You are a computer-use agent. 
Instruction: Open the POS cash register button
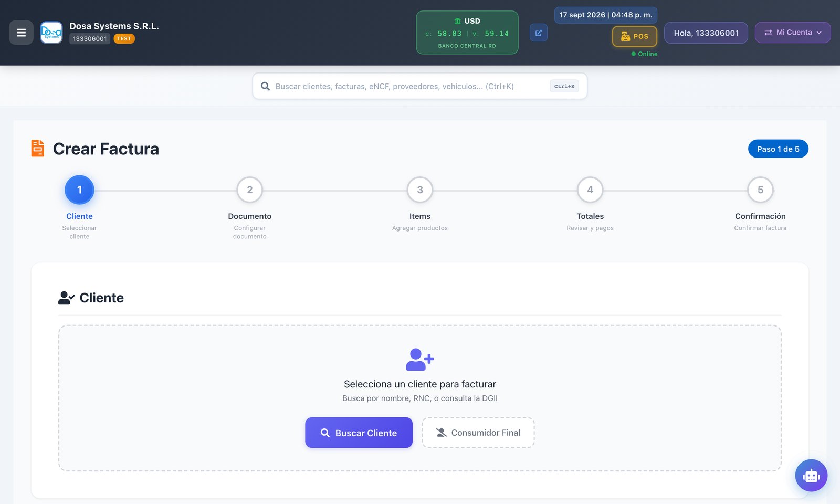(x=635, y=36)
